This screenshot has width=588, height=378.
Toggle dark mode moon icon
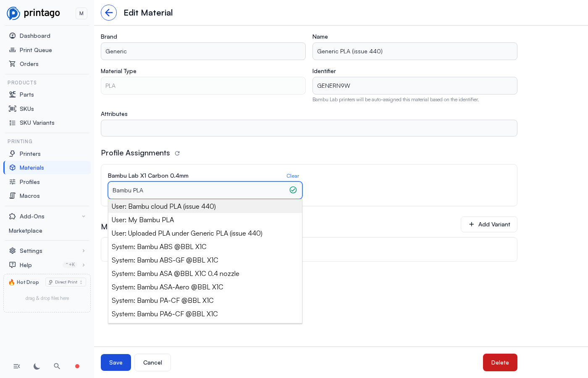(37, 366)
